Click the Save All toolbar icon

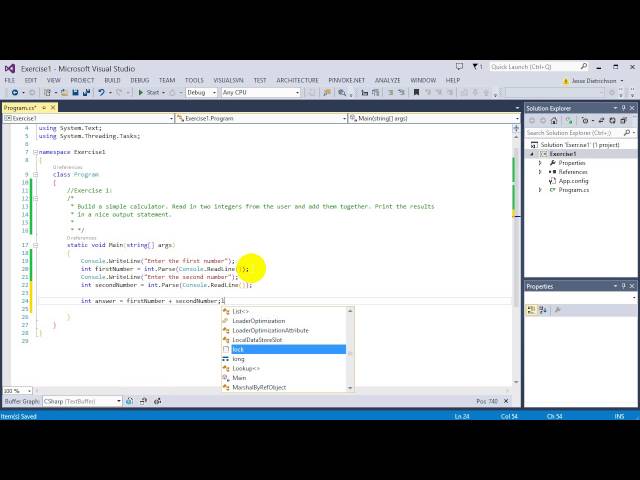86,93
